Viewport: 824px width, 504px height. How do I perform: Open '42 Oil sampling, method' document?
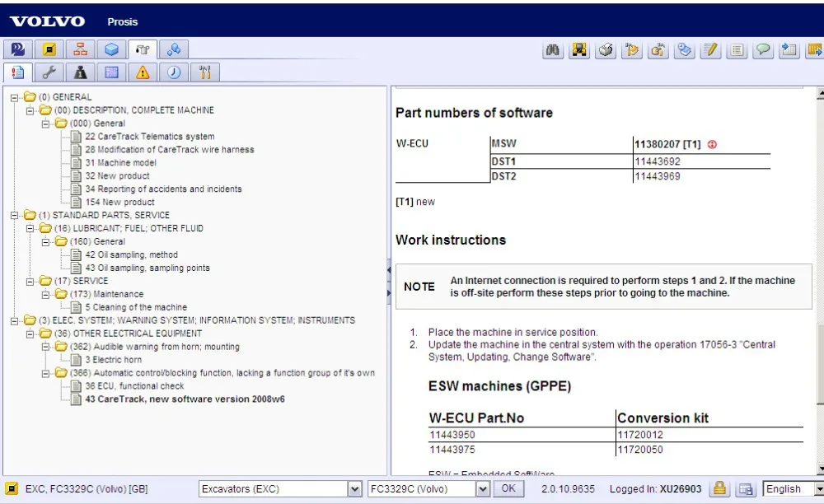(x=131, y=255)
